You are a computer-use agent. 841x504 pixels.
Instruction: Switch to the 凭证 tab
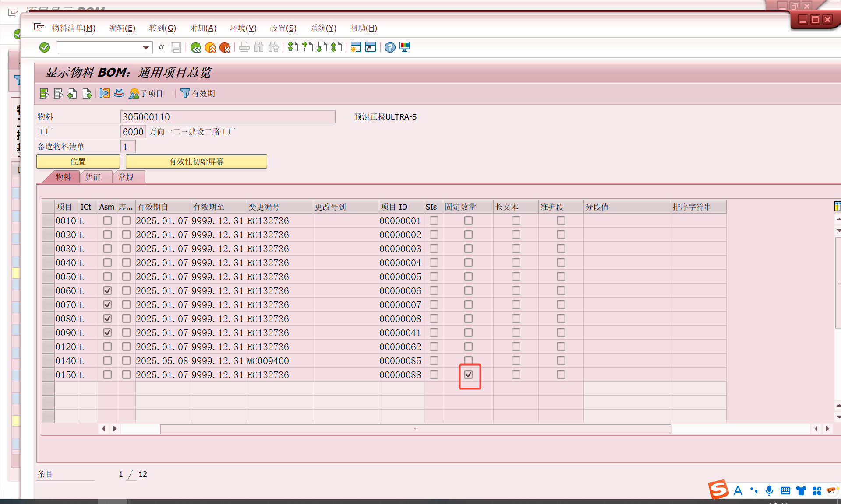pyautogui.click(x=93, y=177)
